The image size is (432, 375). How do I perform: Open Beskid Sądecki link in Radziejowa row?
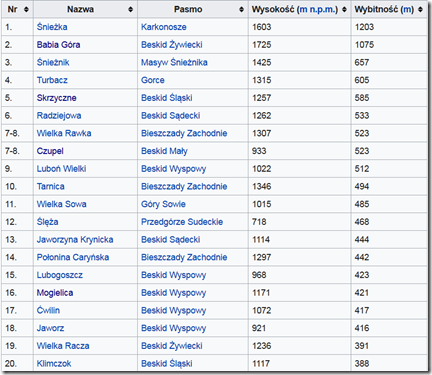coord(171,115)
